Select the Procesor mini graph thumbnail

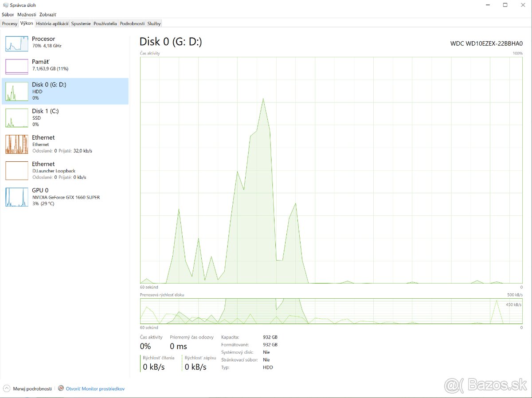click(x=16, y=43)
